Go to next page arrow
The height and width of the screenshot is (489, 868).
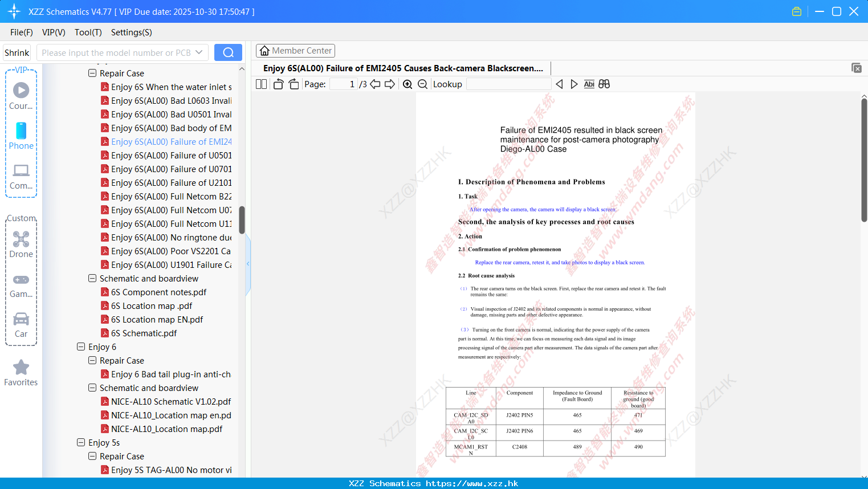click(x=390, y=84)
